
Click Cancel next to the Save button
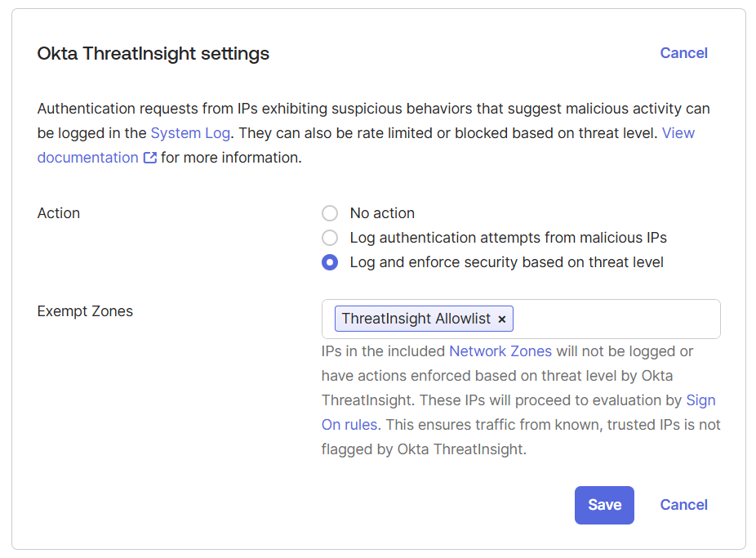pyautogui.click(x=683, y=505)
